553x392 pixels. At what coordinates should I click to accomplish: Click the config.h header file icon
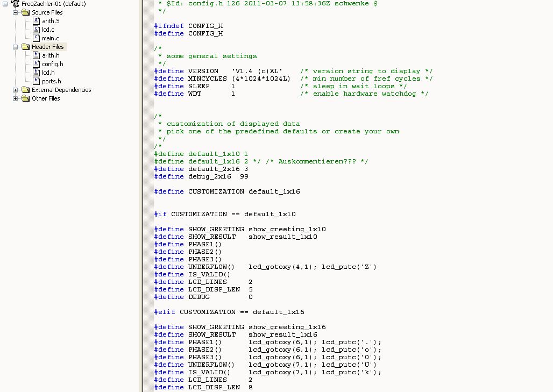tap(37, 63)
